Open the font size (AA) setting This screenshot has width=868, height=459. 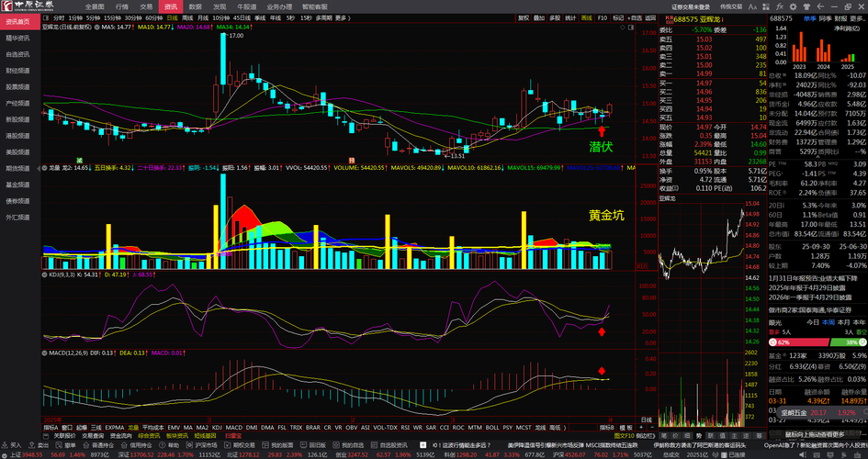click(752, 6)
